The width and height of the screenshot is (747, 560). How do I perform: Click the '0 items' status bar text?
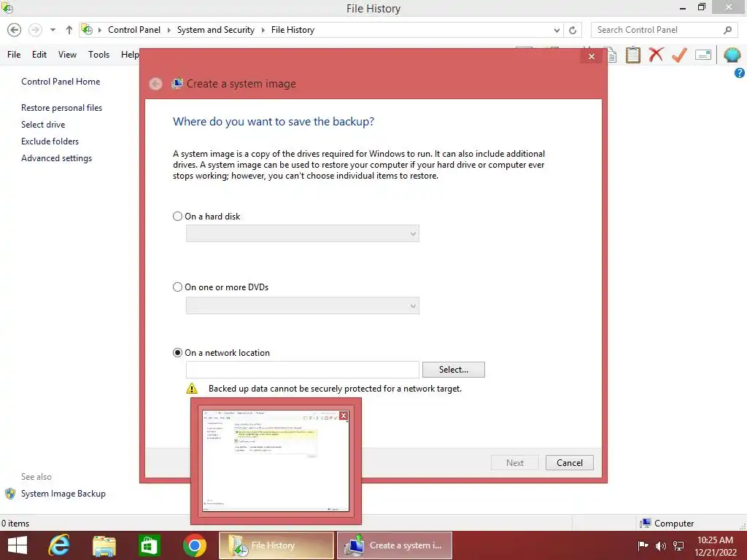click(x=15, y=524)
